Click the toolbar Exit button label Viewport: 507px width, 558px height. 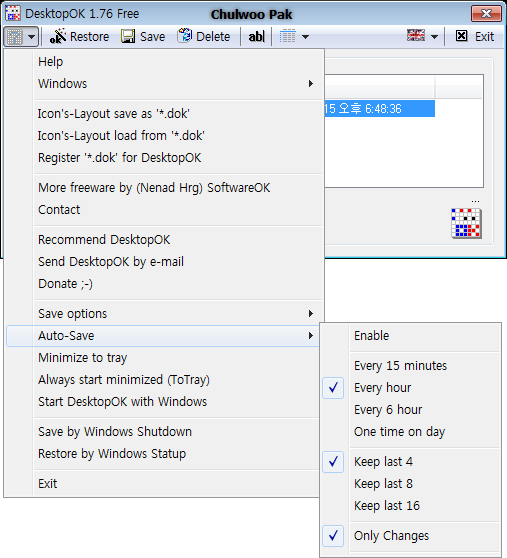[485, 37]
